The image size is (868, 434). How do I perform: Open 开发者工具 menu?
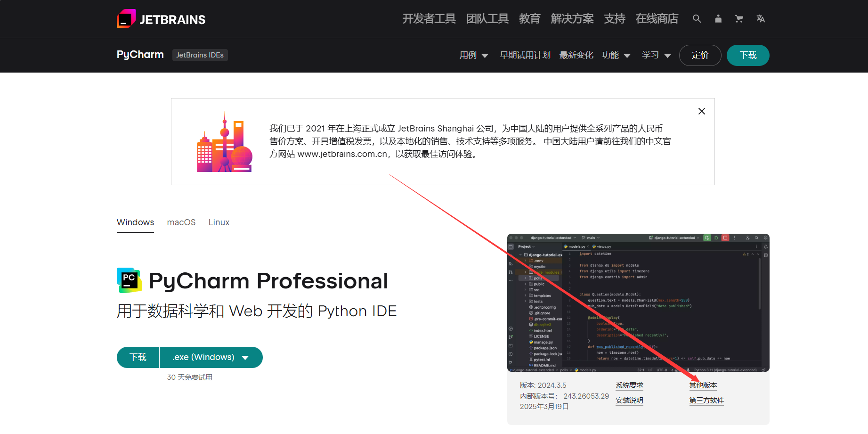pyautogui.click(x=429, y=19)
